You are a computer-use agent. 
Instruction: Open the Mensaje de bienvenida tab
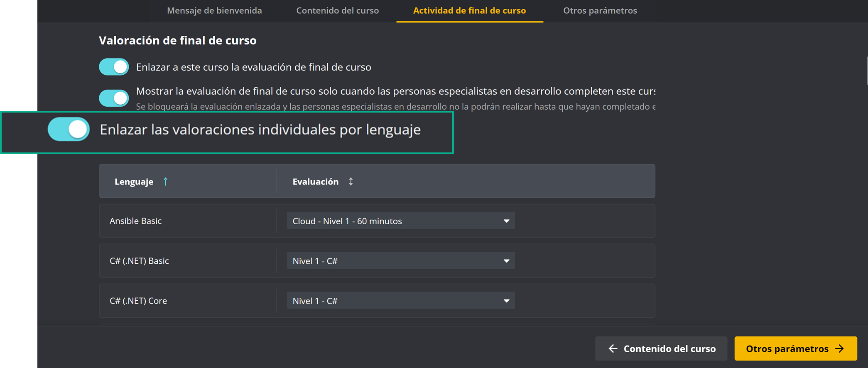214,10
